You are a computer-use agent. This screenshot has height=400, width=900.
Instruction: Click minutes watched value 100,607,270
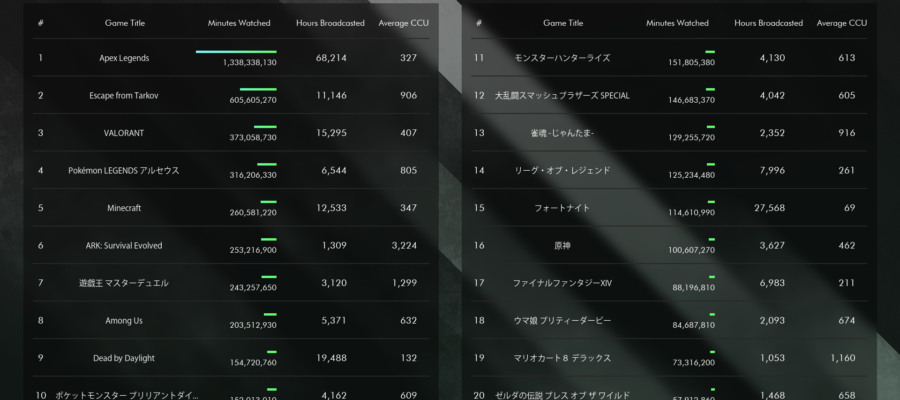click(692, 250)
